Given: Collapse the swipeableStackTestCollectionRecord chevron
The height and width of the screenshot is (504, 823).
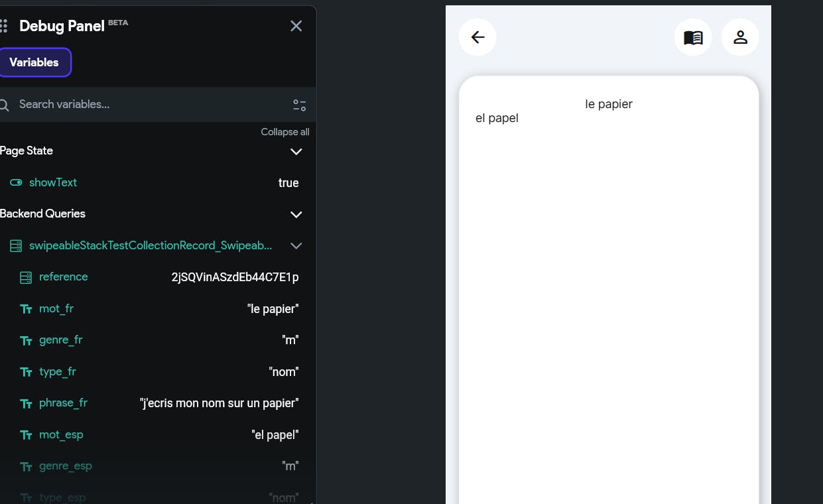Looking at the screenshot, I should (296, 246).
